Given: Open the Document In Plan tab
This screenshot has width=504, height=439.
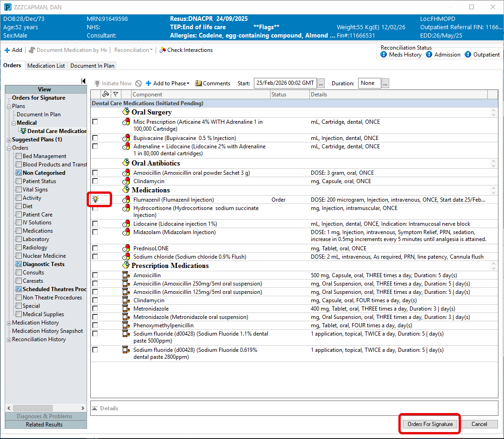Looking at the screenshot, I should point(92,66).
